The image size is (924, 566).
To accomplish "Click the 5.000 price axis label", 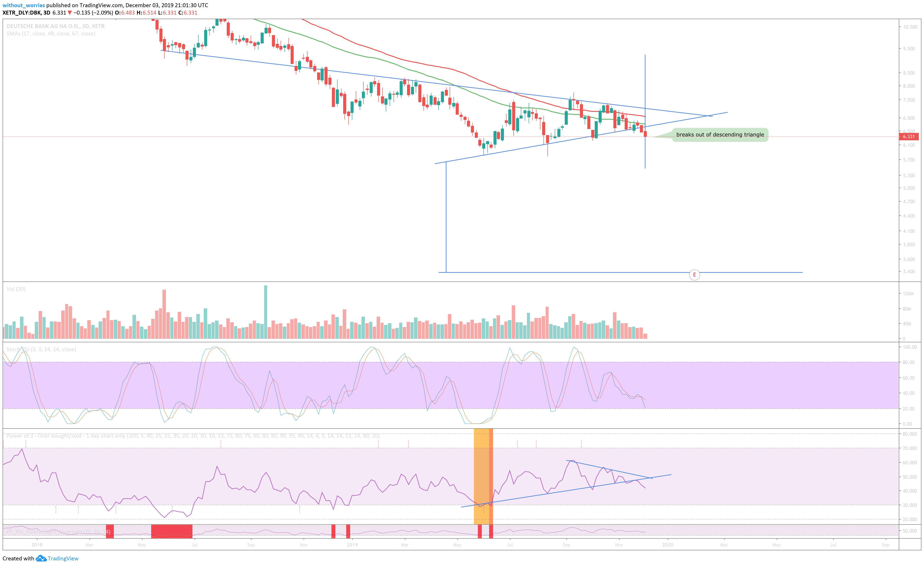I will 909,188.
